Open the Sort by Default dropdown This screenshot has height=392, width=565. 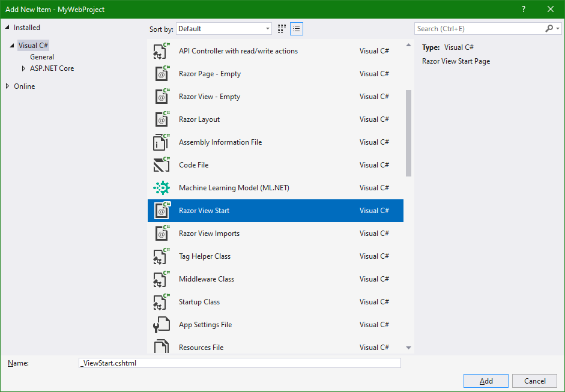tap(223, 29)
